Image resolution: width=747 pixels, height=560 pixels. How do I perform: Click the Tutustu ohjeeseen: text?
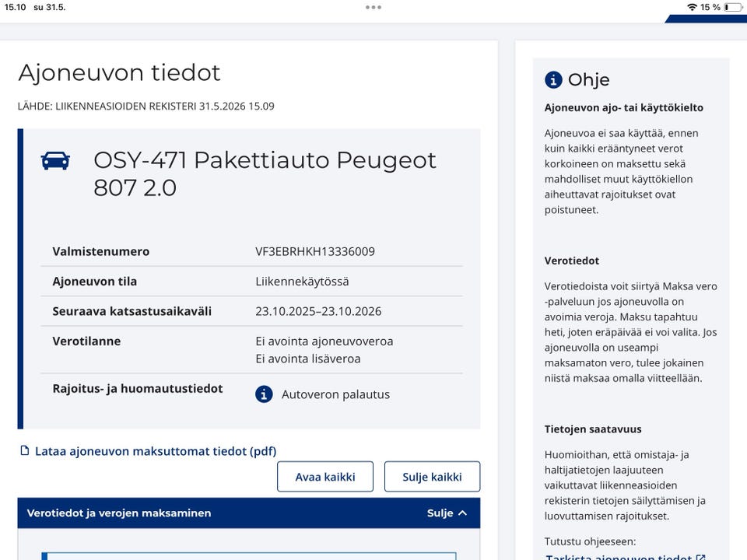591,541
